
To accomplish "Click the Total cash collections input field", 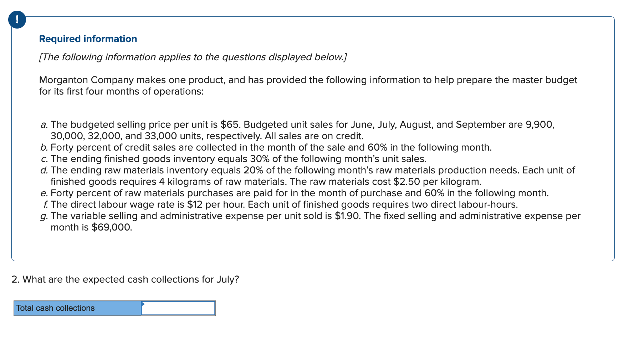I will (x=178, y=308).
